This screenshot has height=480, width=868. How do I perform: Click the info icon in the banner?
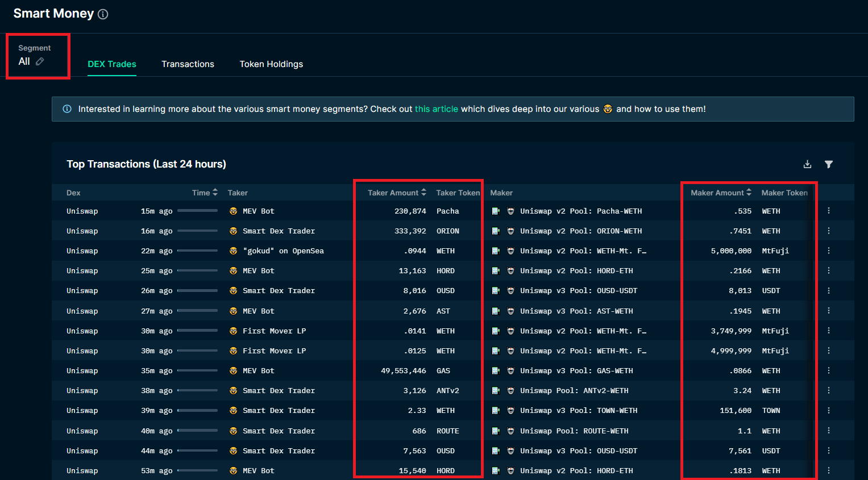67,109
